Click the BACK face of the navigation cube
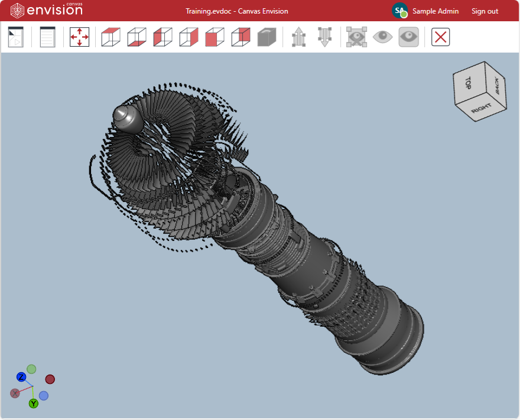520x420 pixels. 496,86
